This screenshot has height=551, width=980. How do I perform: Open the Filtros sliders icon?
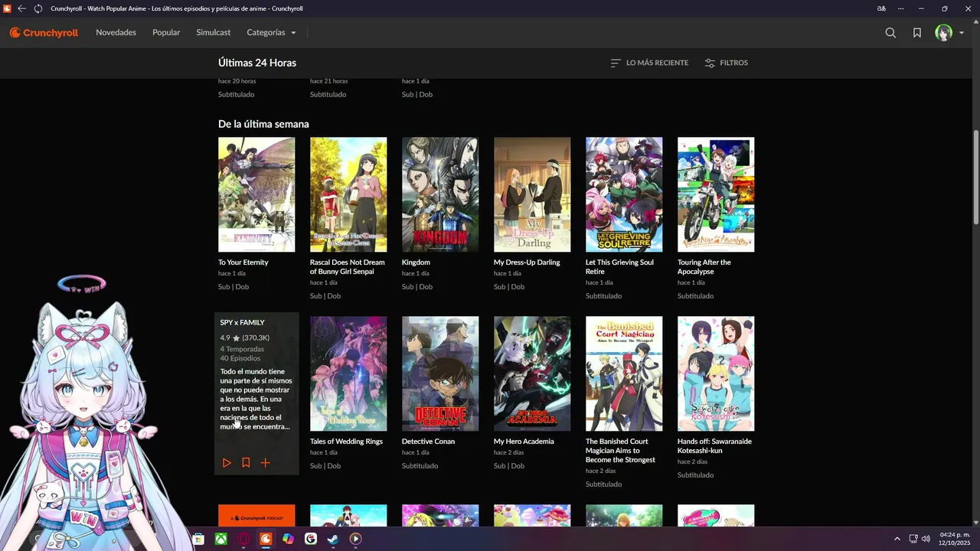pos(710,63)
